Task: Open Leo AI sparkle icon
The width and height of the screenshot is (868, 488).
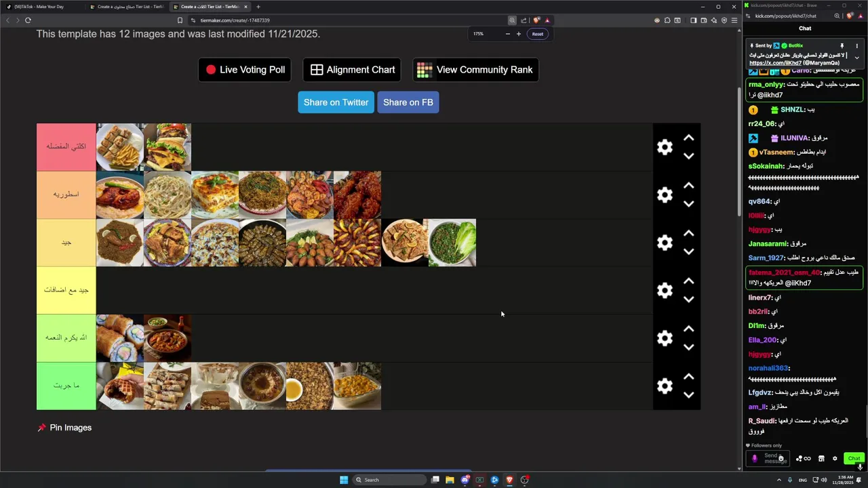Action: coord(714,20)
